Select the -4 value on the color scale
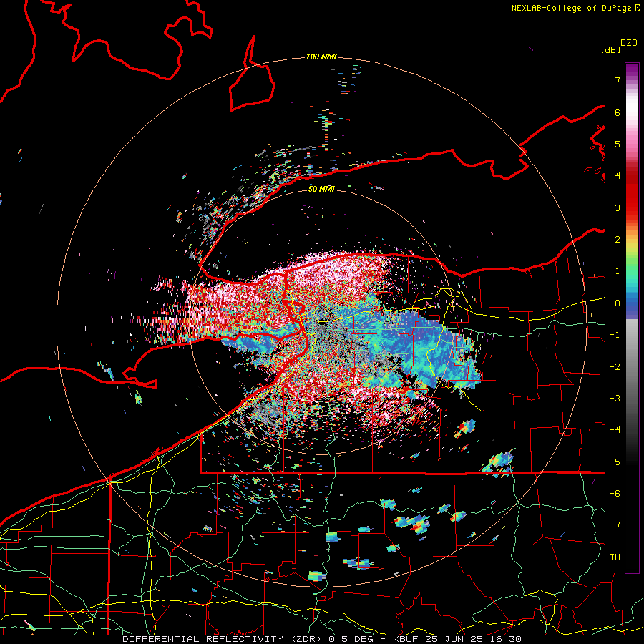 pyautogui.click(x=615, y=430)
